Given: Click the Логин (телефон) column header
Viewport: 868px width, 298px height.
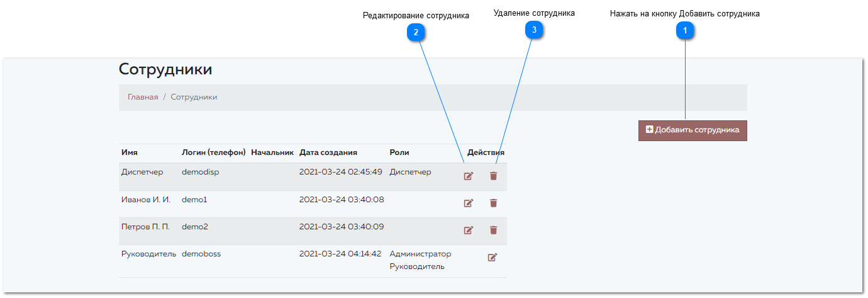Looking at the screenshot, I should tap(213, 152).
